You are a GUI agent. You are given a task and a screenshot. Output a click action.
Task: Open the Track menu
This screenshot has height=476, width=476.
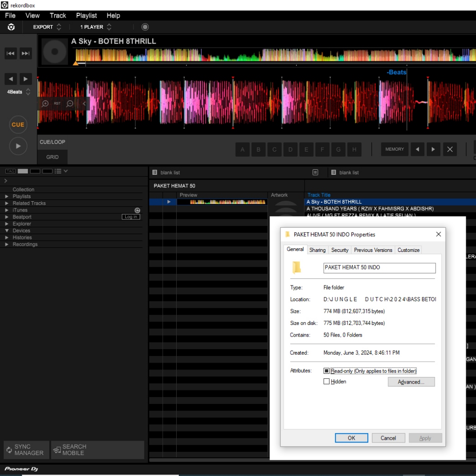pyautogui.click(x=58, y=15)
